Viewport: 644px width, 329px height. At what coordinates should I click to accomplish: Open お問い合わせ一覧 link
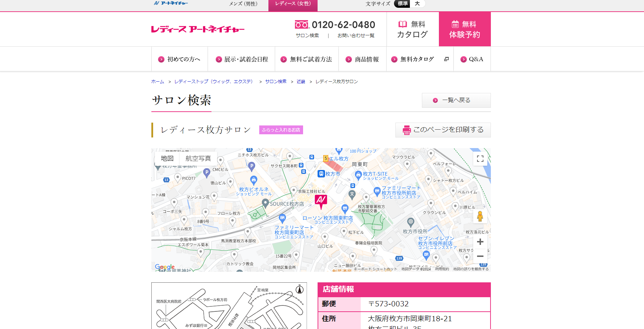(356, 35)
